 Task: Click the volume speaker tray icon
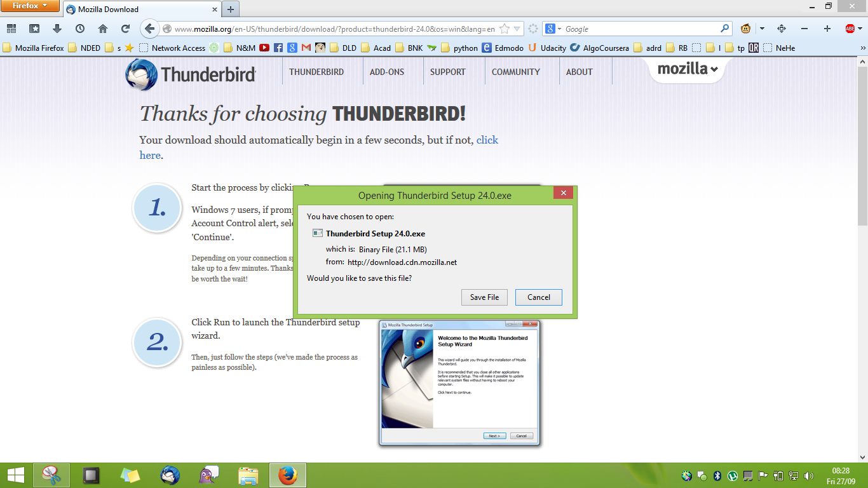coord(809,476)
